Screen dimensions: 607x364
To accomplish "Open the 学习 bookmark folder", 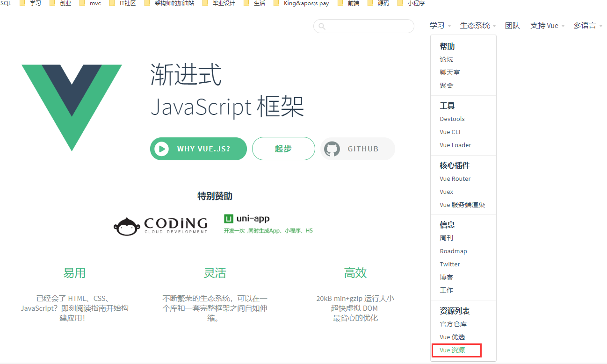I will [30, 3].
